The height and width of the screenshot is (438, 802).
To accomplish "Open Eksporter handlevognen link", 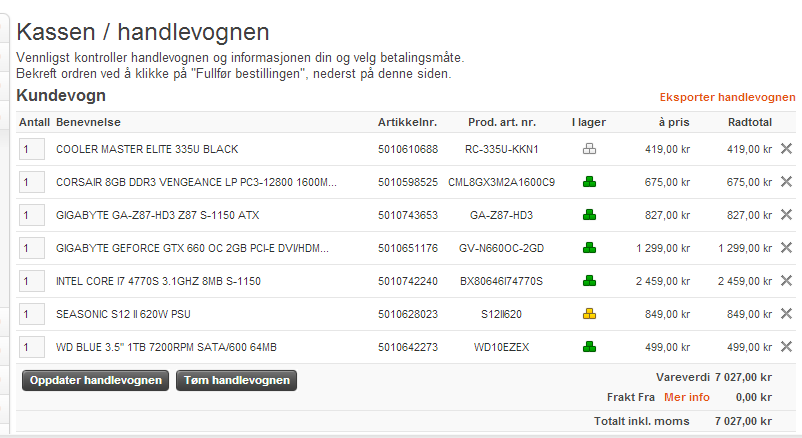I will [x=727, y=97].
